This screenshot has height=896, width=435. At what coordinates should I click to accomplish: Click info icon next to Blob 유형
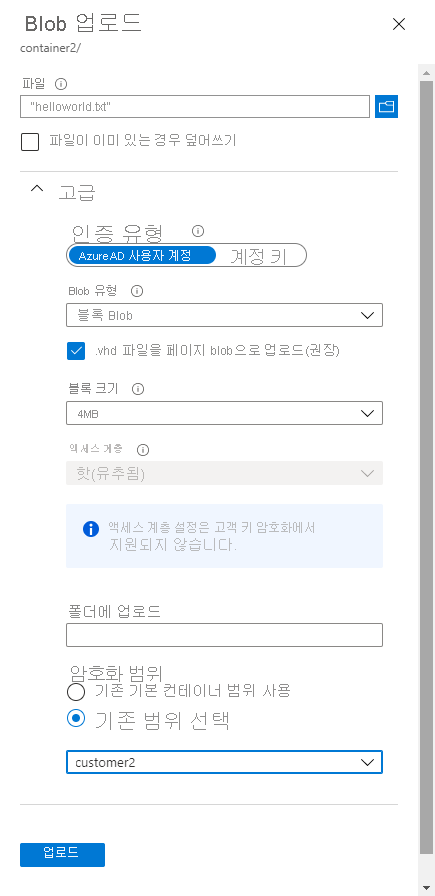[x=137, y=291]
